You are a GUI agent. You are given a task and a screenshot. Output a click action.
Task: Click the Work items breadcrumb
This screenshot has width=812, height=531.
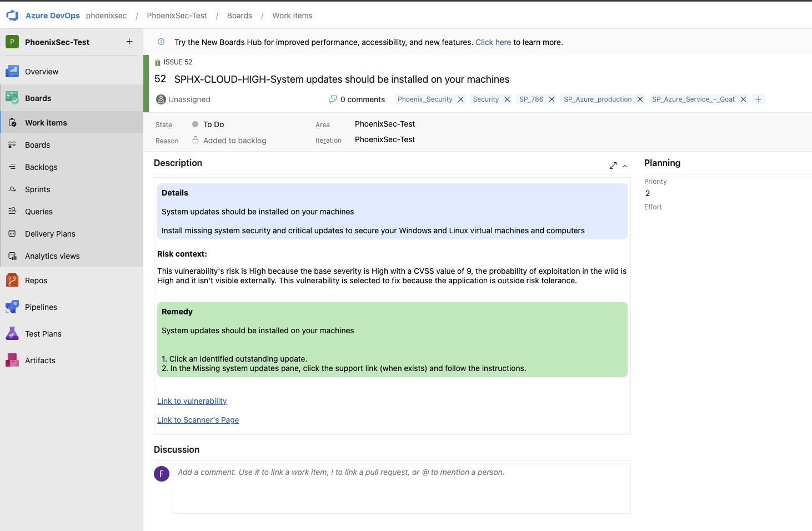(x=292, y=16)
